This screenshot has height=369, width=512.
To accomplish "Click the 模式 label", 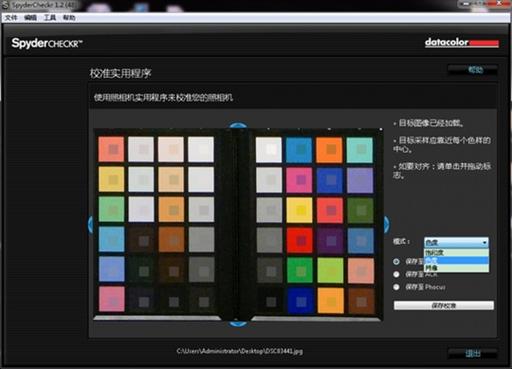I will click(x=402, y=241).
